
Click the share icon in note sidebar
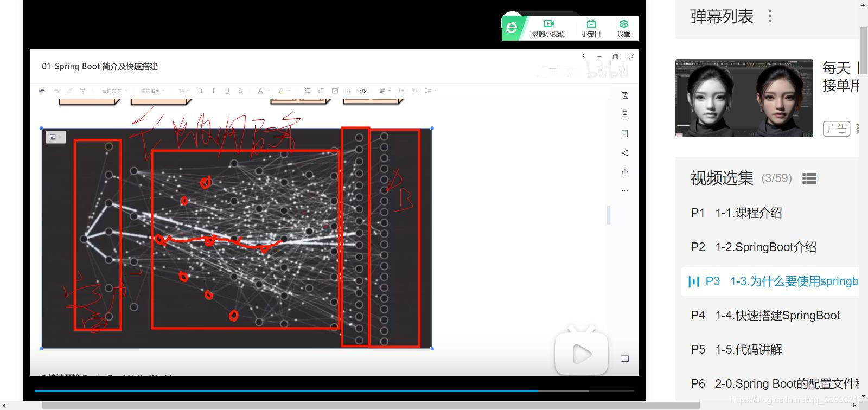pos(625,153)
